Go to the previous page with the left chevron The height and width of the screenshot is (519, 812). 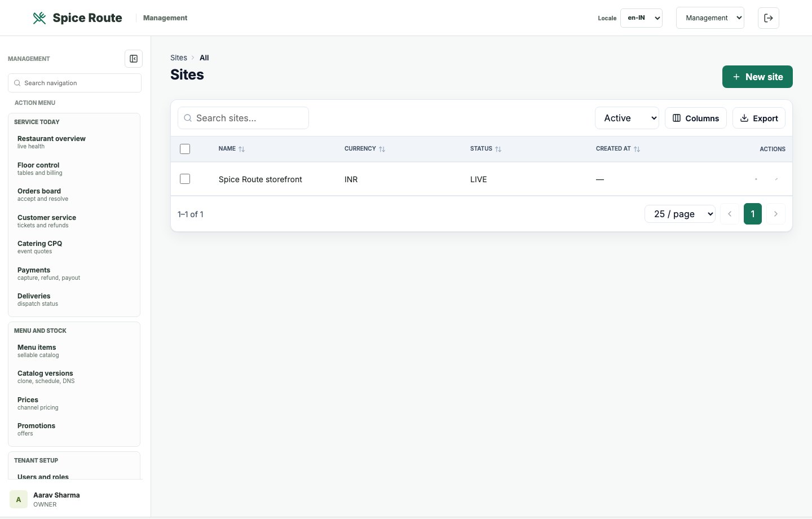point(730,214)
